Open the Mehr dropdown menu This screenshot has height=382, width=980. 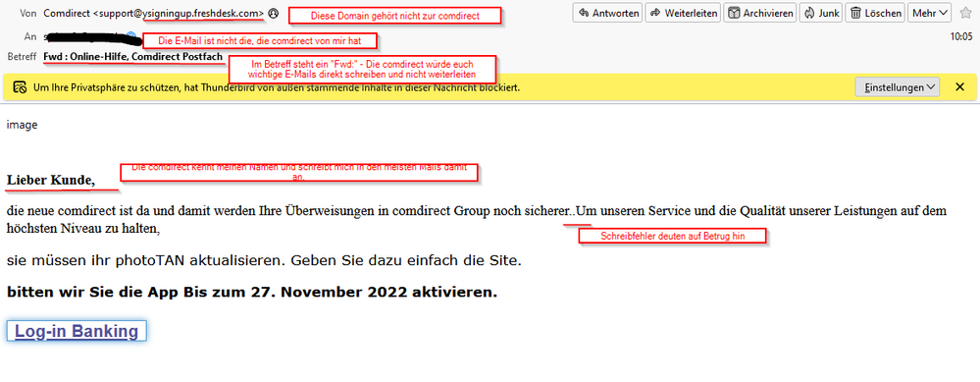point(930,13)
